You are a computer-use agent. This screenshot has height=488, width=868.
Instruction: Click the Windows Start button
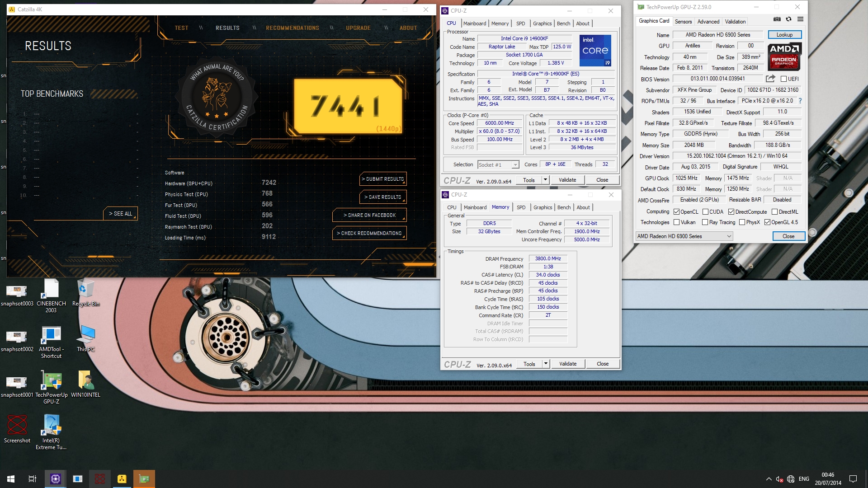[11, 479]
